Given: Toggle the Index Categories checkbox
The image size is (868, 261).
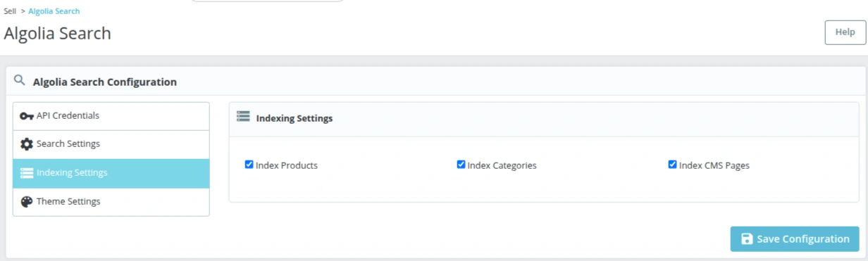Looking at the screenshot, I should (461, 165).
